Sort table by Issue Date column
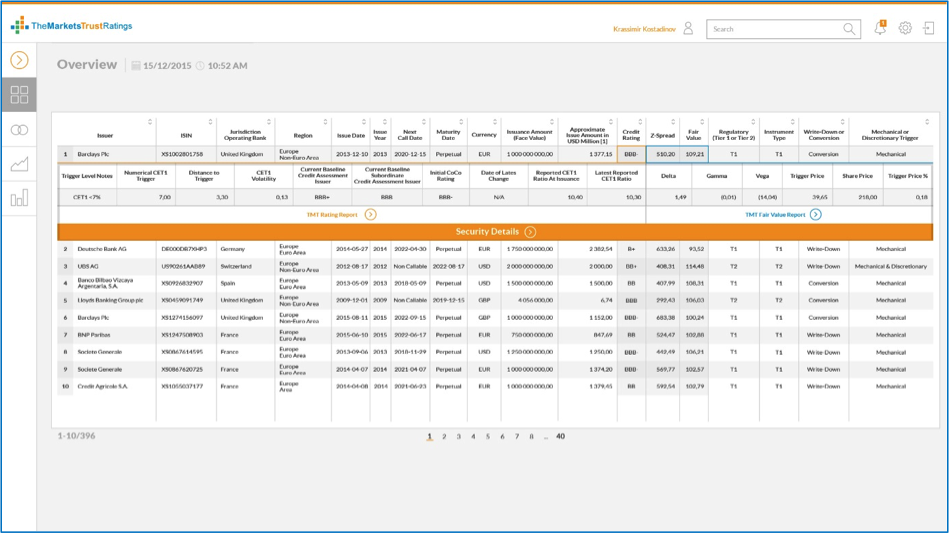949x533 pixels. (x=364, y=122)
